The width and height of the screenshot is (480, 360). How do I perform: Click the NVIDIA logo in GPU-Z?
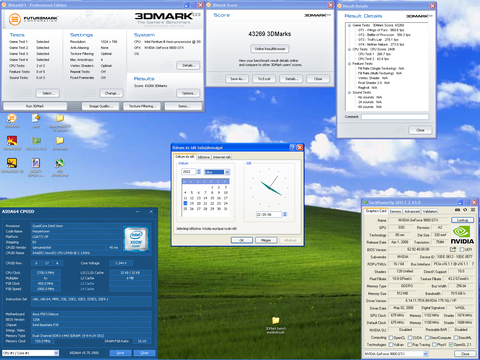pos(462,235)
